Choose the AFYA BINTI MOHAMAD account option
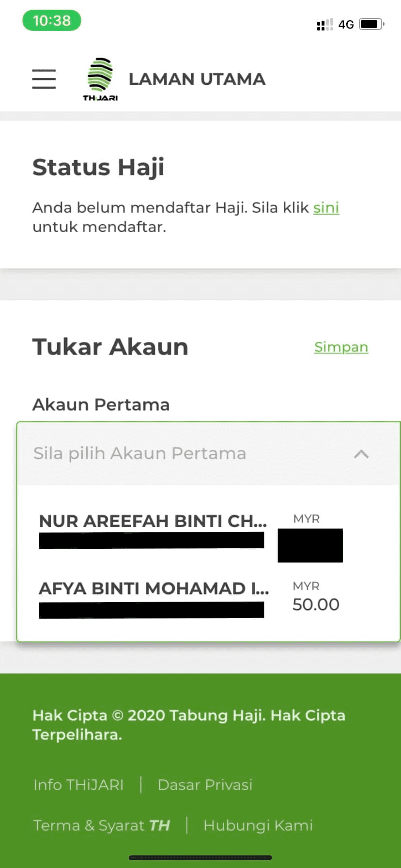The height and width of the screenshot is (868, 401). [x=154, y=589]
